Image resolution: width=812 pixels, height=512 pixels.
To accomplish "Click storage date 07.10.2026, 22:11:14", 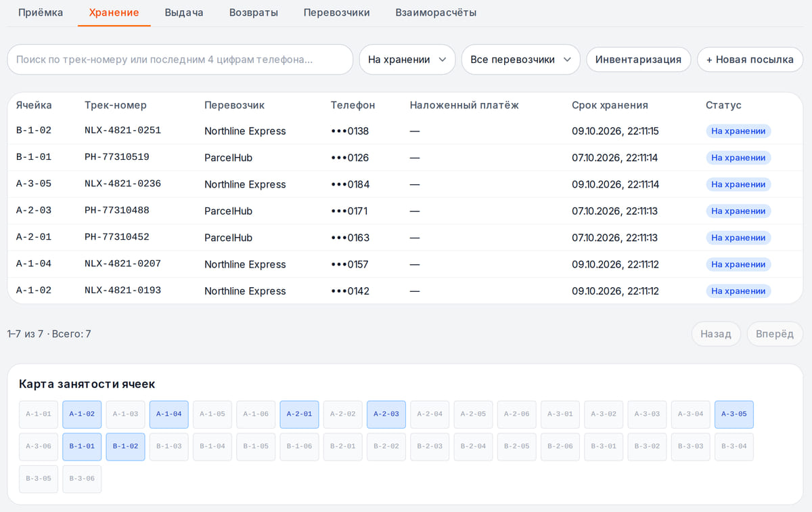I will coord(614,158).
